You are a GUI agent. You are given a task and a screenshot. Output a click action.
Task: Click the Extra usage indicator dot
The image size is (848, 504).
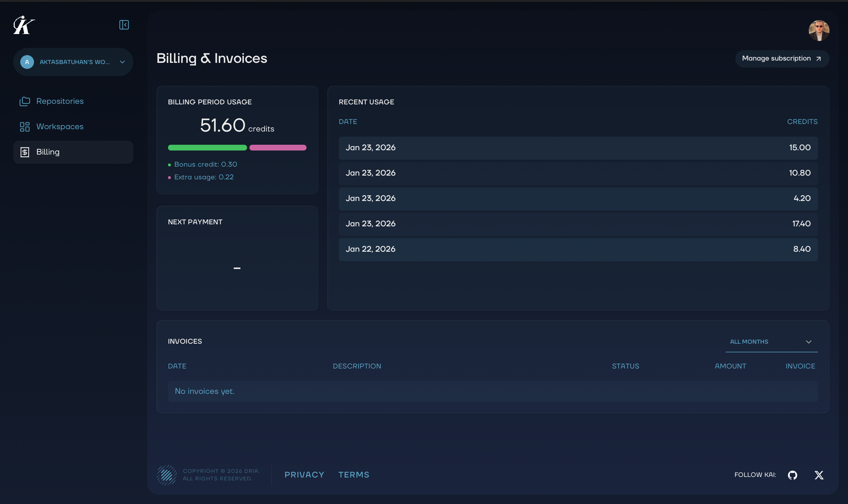170,177
